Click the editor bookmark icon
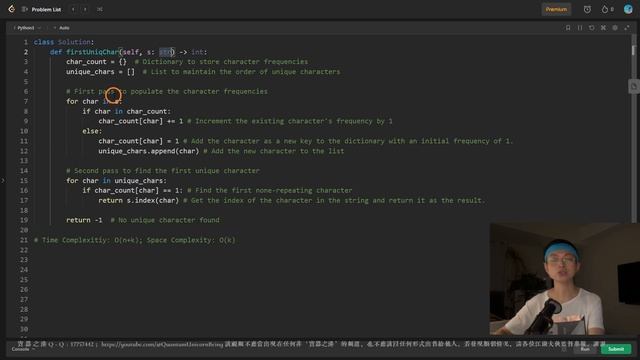 568,28
